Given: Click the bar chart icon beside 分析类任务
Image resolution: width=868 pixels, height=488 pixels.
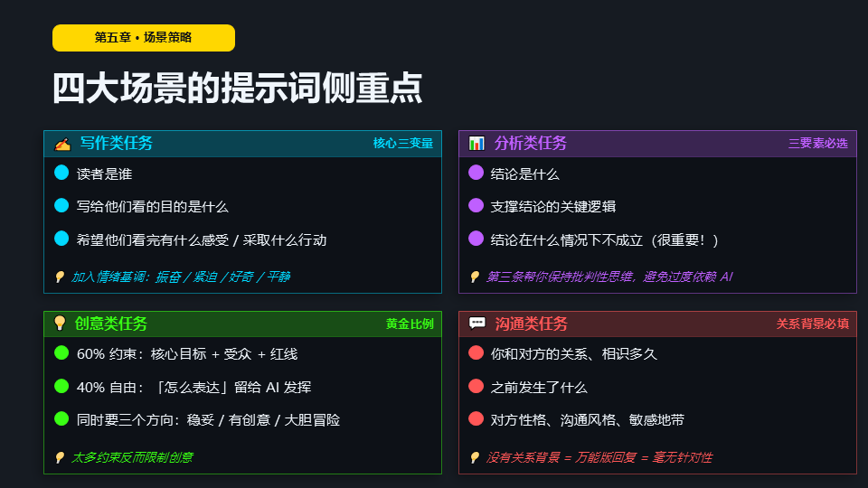Looking at the screenshot, I should pos(476,144).
